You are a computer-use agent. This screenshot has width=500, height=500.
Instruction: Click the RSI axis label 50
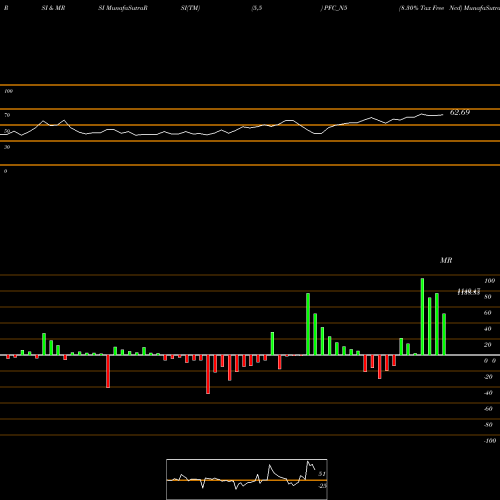7,131
